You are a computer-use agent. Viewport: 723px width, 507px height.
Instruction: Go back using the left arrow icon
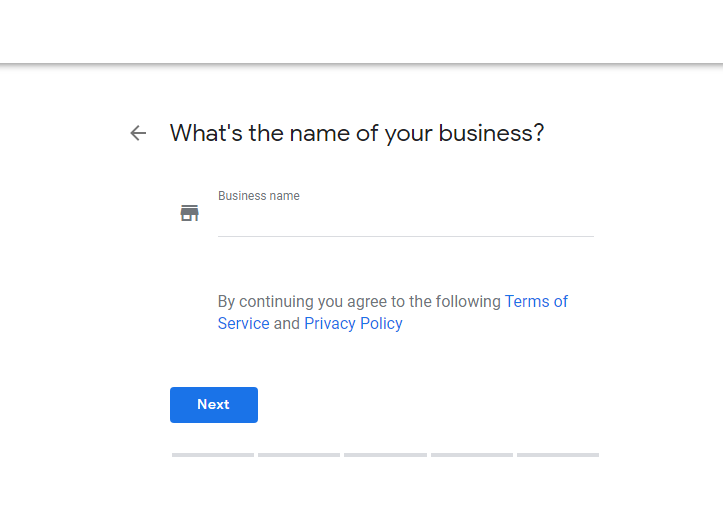[138, 133]
